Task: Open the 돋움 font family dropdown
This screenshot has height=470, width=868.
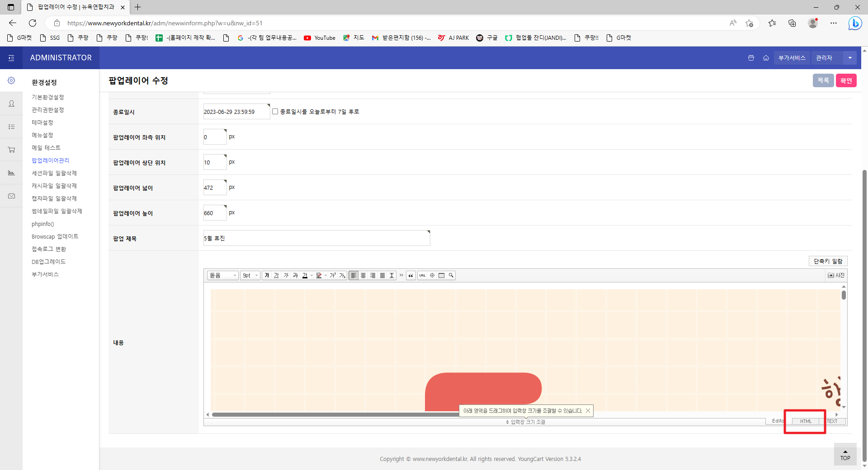Action: (x=222, y=275)
